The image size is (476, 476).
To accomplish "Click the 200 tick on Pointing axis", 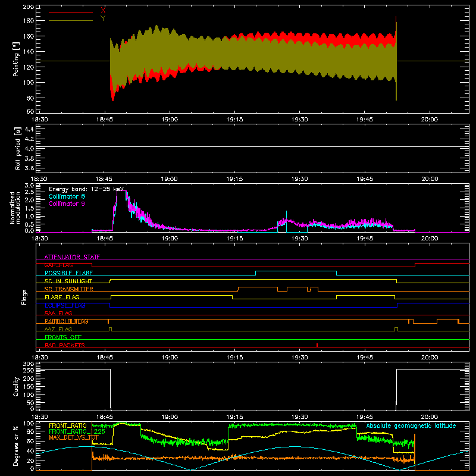I will click(29, 7).
